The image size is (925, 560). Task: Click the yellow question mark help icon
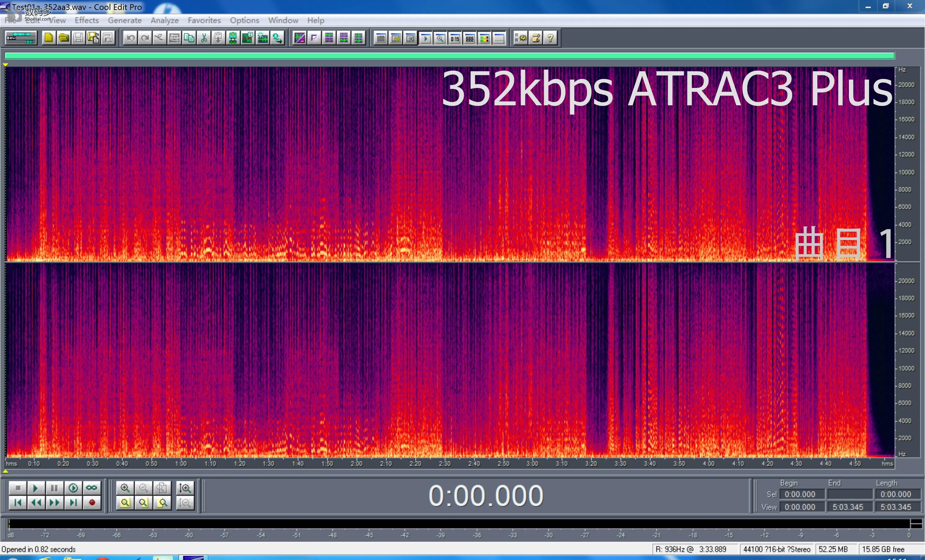tap(551, 38)
